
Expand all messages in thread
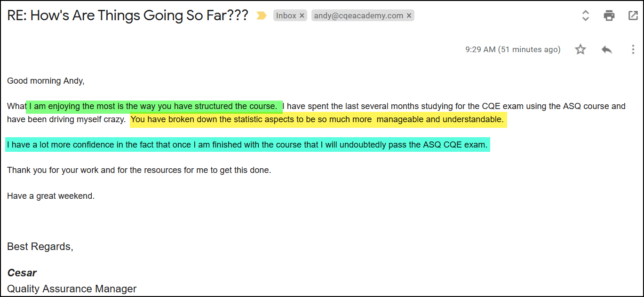pyautogui.click(x=586, y=16)
